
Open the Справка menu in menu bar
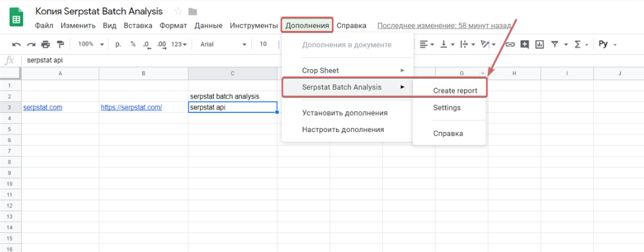coord(352,25)
